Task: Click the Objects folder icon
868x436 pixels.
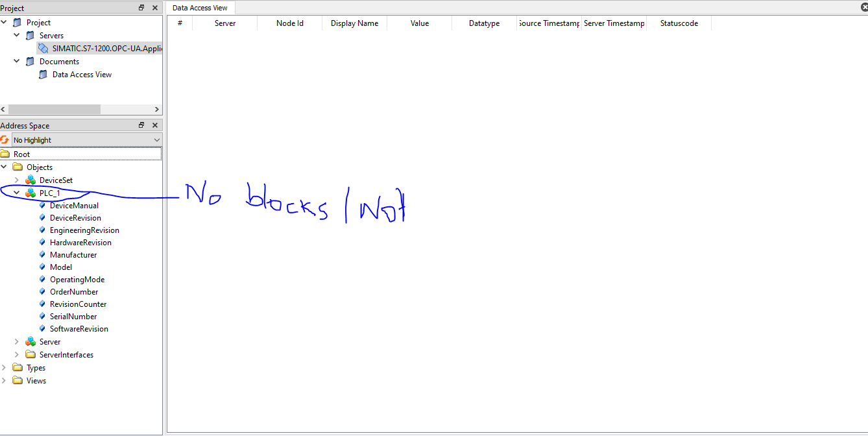Action: click(18, 167)
